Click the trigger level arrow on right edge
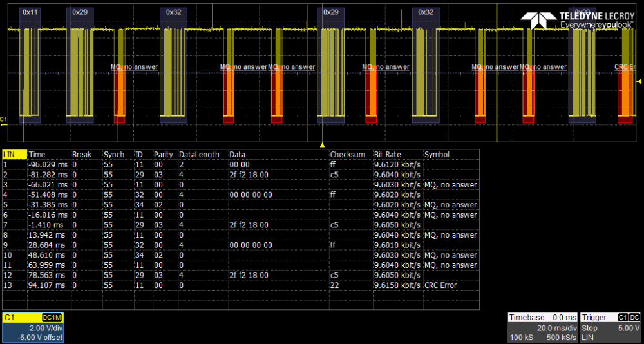The image size is (644, 344). pyautogui.click(x=639, y=82)
